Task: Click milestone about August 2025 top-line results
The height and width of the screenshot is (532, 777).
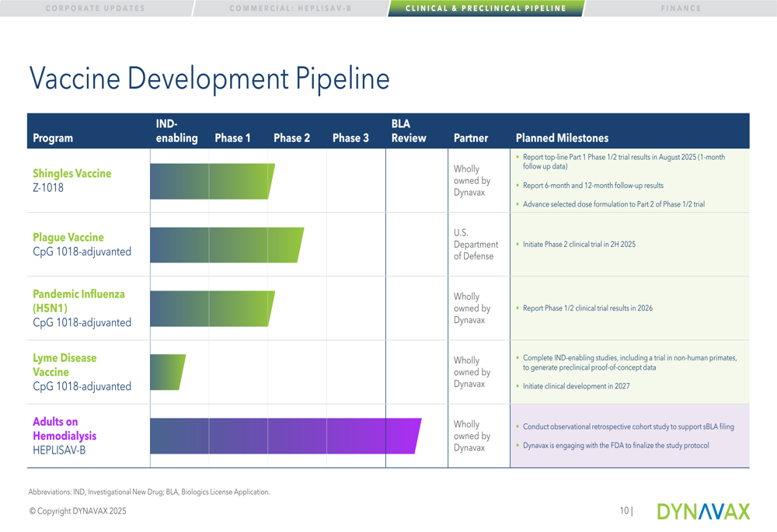Action: [623, 162]
